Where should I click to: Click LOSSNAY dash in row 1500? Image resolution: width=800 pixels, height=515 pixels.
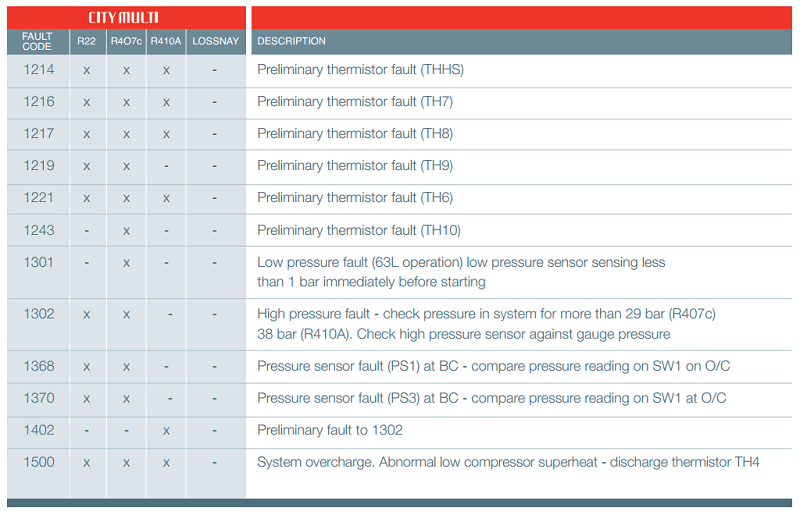(x=214, y=463)
